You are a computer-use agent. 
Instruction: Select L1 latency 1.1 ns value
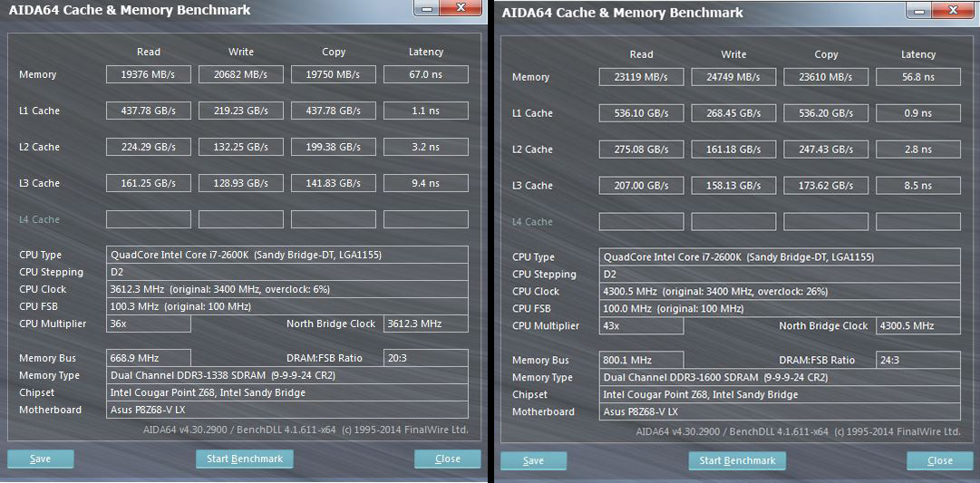425,111
